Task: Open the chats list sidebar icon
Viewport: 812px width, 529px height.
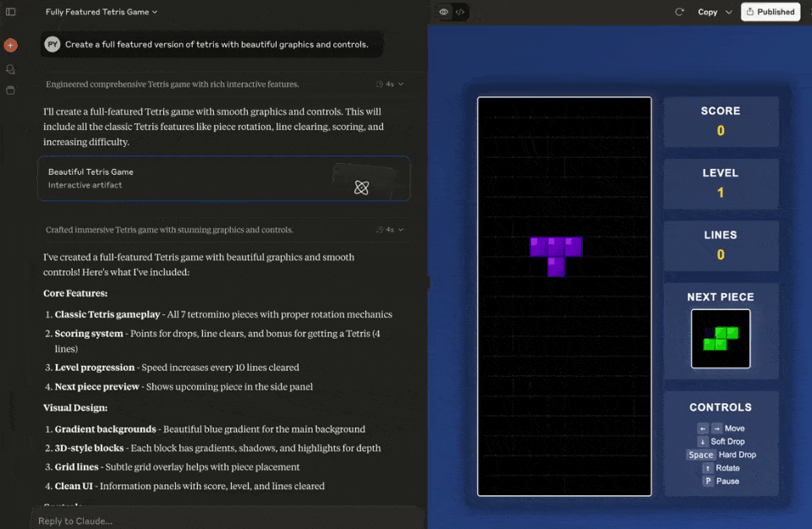Action: click(x=10, y=69)
